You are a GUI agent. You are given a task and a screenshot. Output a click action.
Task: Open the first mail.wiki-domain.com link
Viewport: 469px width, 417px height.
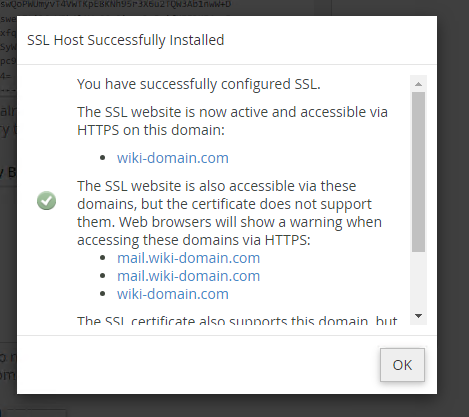188,258
